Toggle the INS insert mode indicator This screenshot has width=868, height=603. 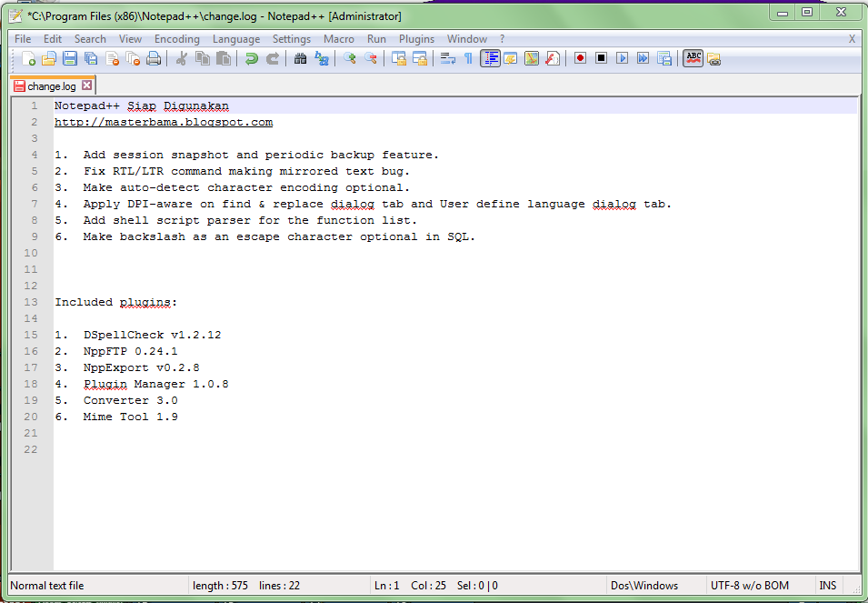[828, 586]
